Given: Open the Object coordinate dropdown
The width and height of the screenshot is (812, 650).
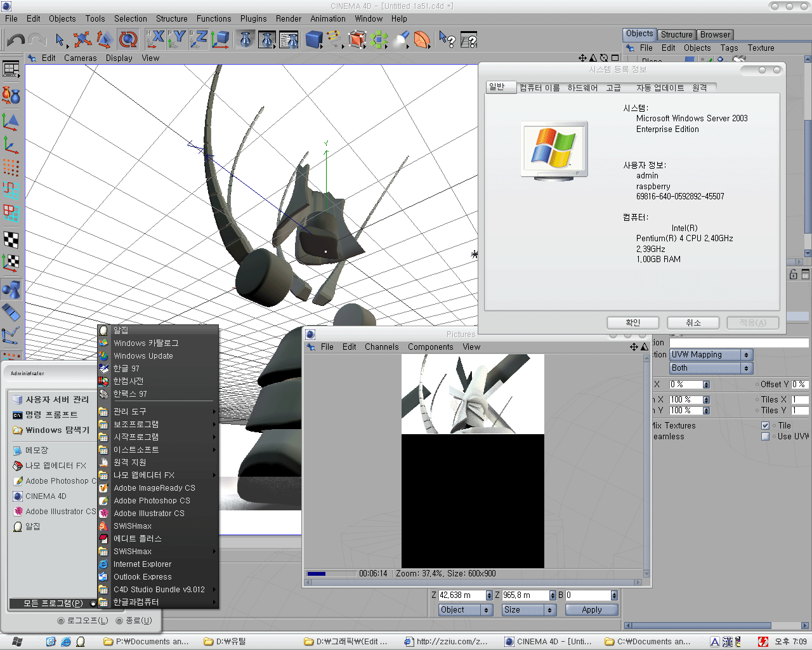Looking at the screenshot, I should coord(466,609).
